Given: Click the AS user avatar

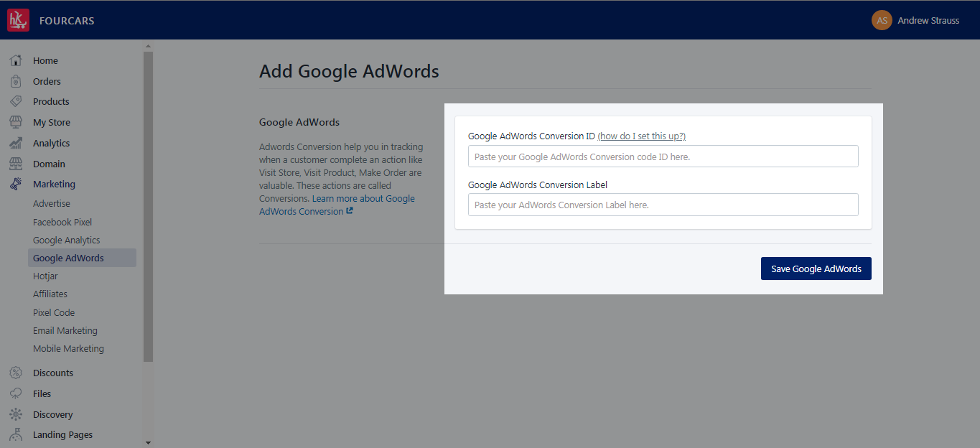Looking at the screenshot, I should pos(882,20).
